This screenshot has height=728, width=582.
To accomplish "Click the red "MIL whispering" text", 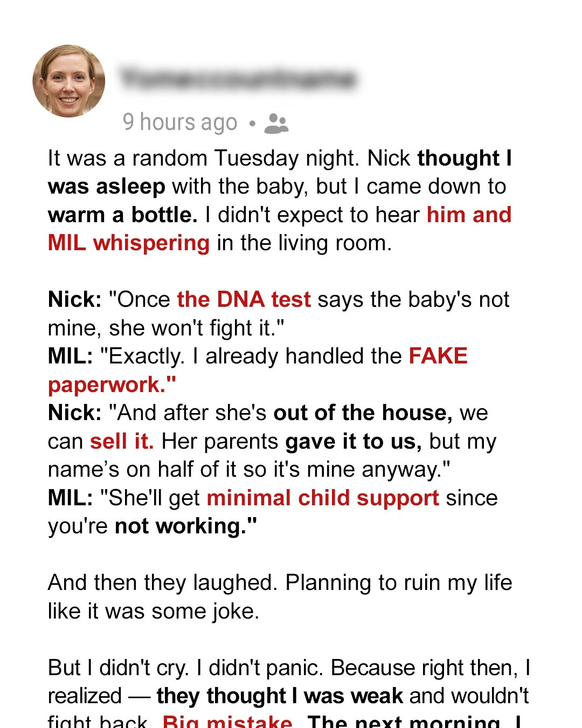I will click(129, 243).
